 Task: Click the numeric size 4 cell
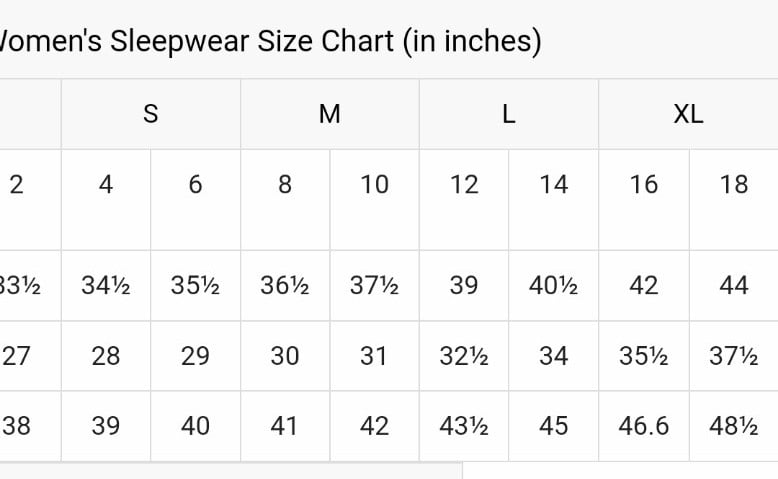coord(106,200)
